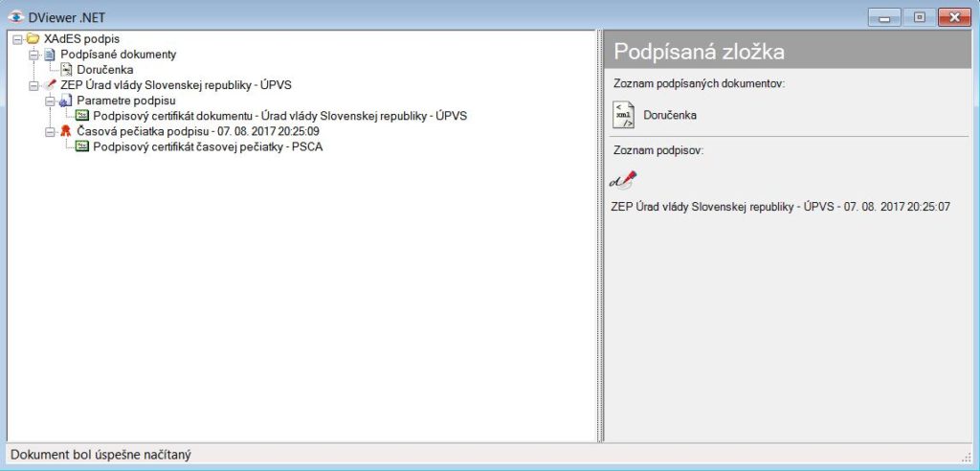Click the DViewer eye icon in title bar
This screenshot has width=980, height=471.
(16, 17)
